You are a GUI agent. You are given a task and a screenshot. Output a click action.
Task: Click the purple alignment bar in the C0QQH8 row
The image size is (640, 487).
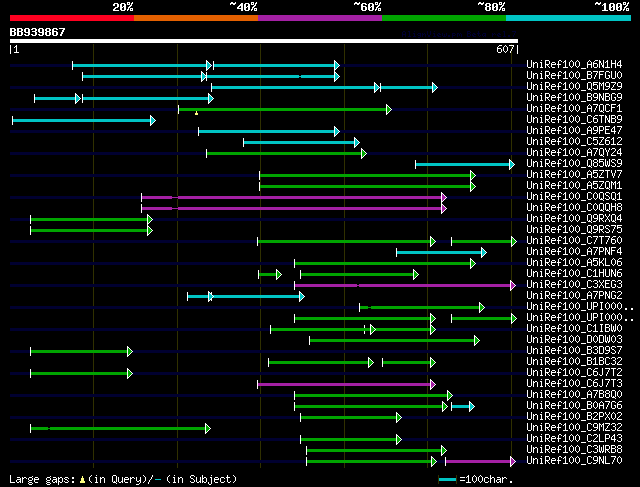click(x=294, y=209)
